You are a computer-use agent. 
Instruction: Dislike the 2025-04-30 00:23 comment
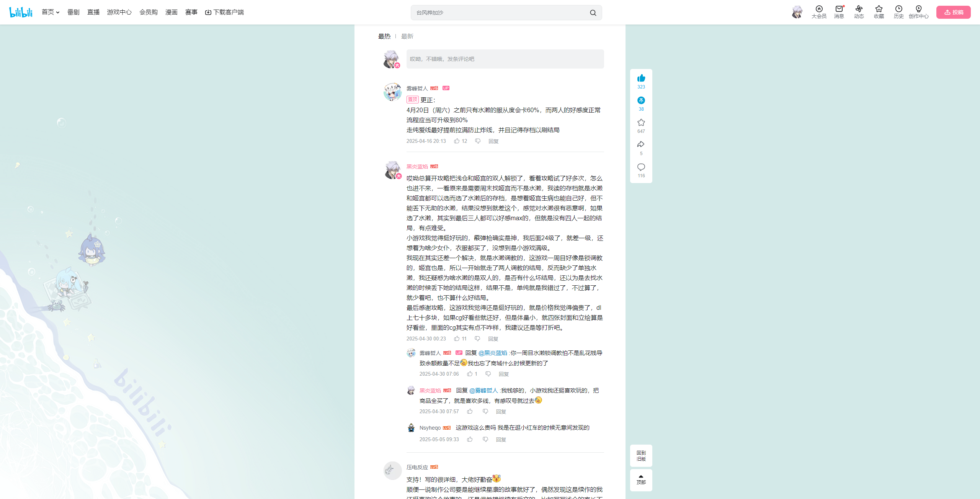(477, 339)
